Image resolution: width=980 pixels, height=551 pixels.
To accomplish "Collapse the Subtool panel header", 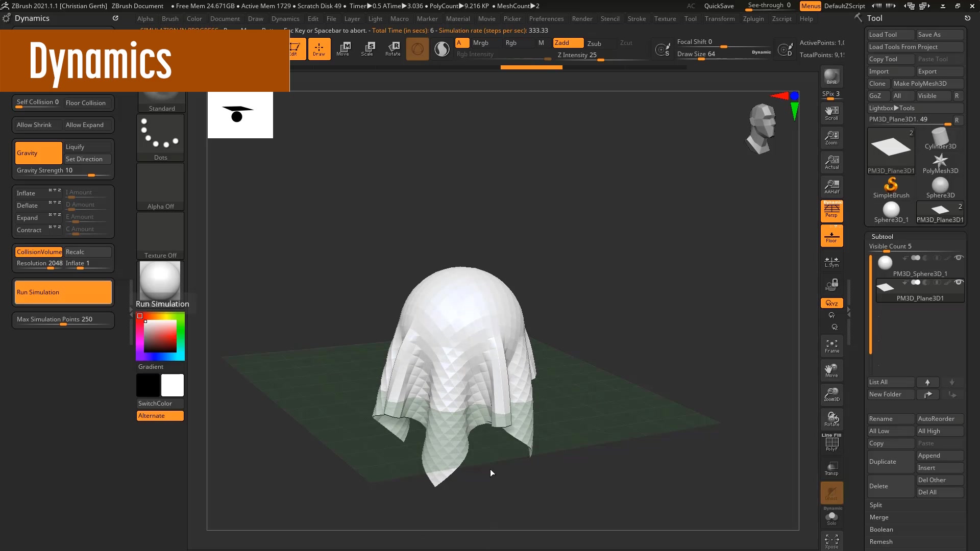I will click(882, 237).
